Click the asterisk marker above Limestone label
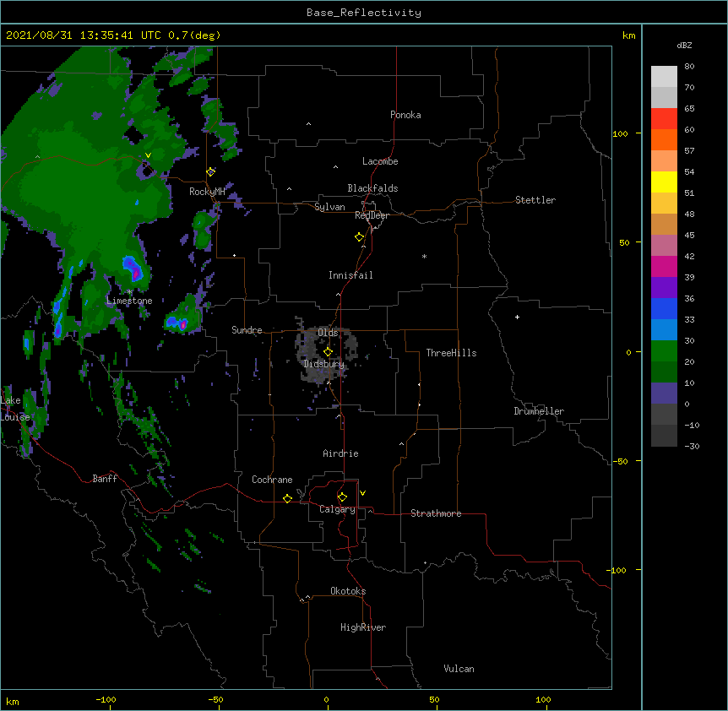Viewport: 728px width, 711px height. click(x=129, y=292)
